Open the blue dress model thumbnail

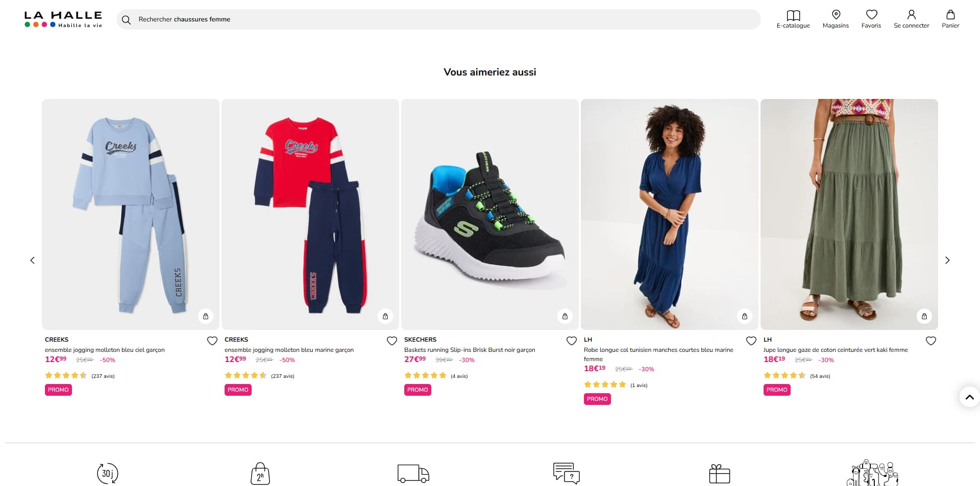point(670,214)
